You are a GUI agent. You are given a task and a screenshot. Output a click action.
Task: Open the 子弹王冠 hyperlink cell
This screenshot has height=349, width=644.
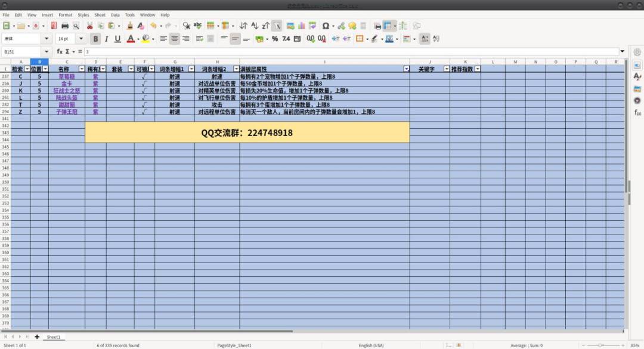coord(67,112)
